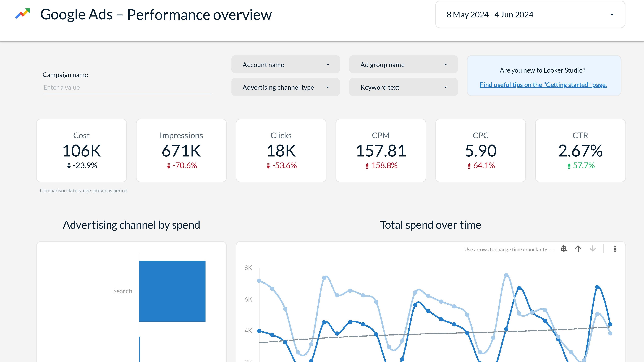644x362 pixels.
Task: Click the CPC 5.90 scorecard
Action: click(480, 151)
